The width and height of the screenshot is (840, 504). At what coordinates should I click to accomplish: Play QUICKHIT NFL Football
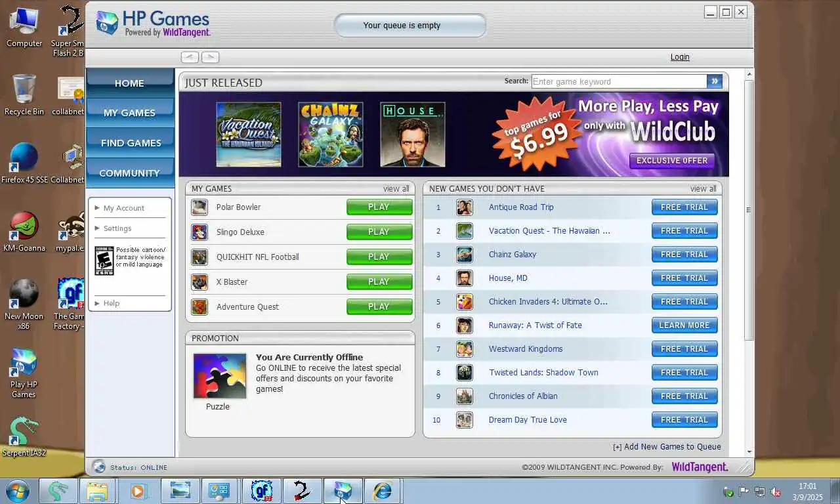[x=379, y=257]
